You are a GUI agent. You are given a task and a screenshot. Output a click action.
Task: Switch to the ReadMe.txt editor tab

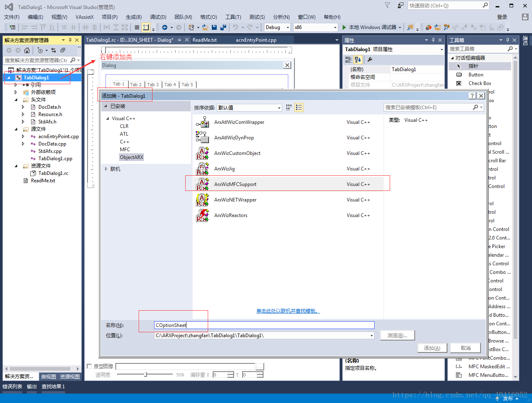point(204,40)
